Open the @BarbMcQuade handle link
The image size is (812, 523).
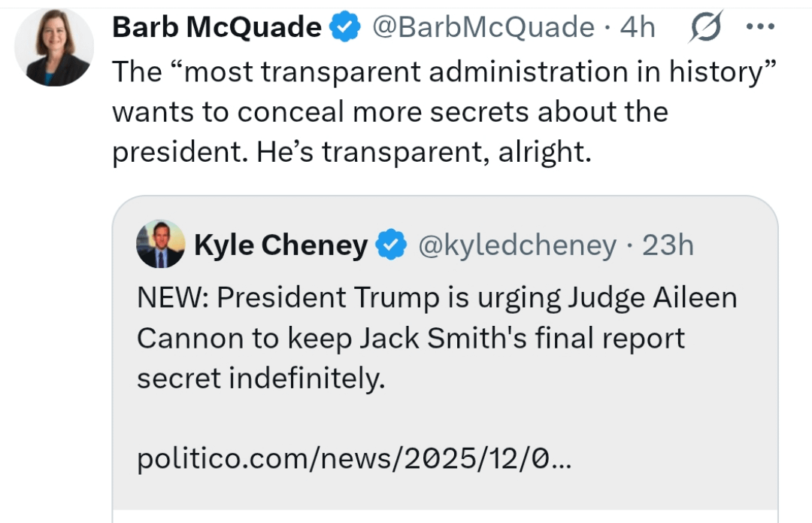[481, 28]
